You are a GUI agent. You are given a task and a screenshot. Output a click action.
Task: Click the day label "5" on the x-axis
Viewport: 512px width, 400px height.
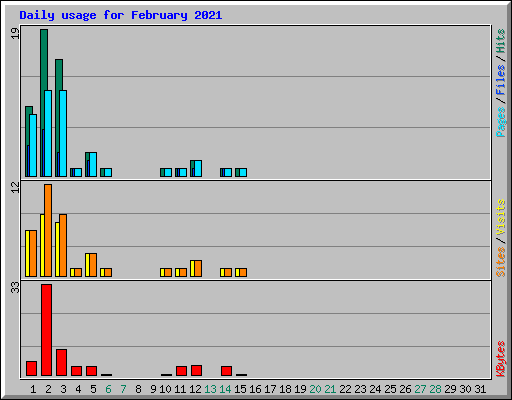point(93,389)
